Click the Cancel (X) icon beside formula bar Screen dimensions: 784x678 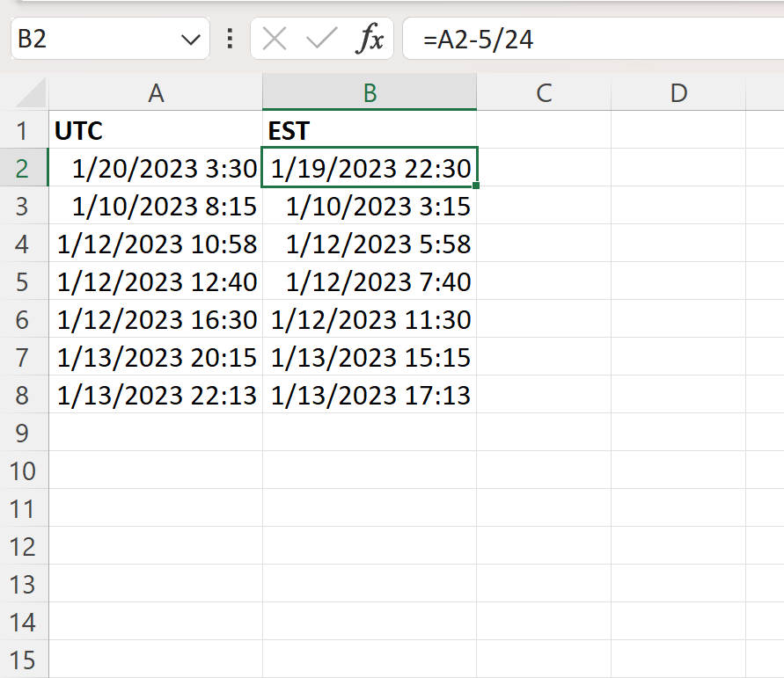click(277, 39)
